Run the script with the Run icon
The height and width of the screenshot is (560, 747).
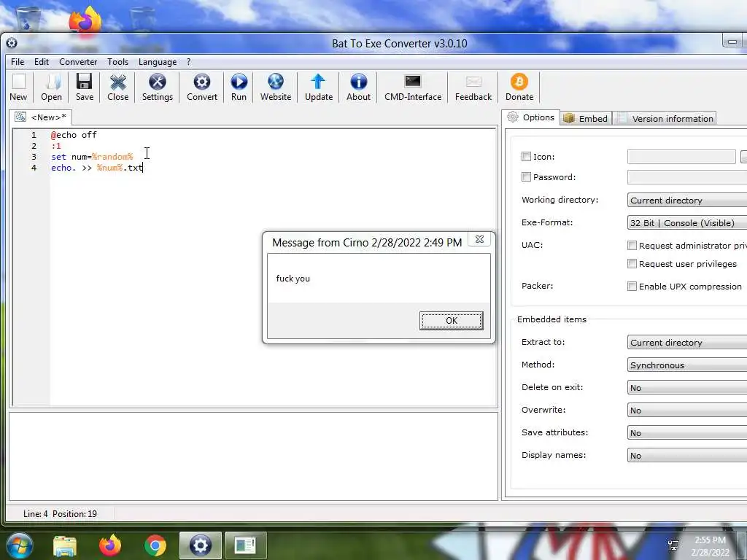pos(239,87)
